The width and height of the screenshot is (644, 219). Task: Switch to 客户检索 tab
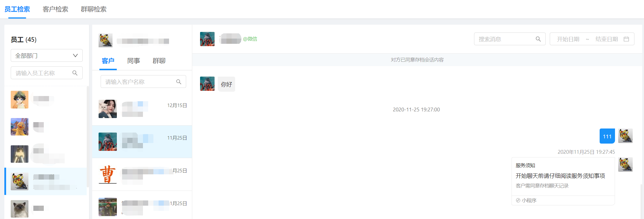tap(55, 9)
